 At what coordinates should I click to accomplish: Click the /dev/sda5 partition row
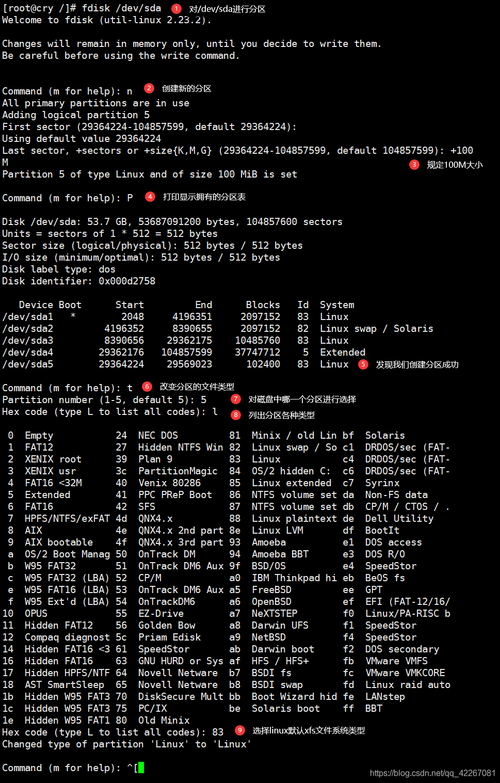coord(175,365)
